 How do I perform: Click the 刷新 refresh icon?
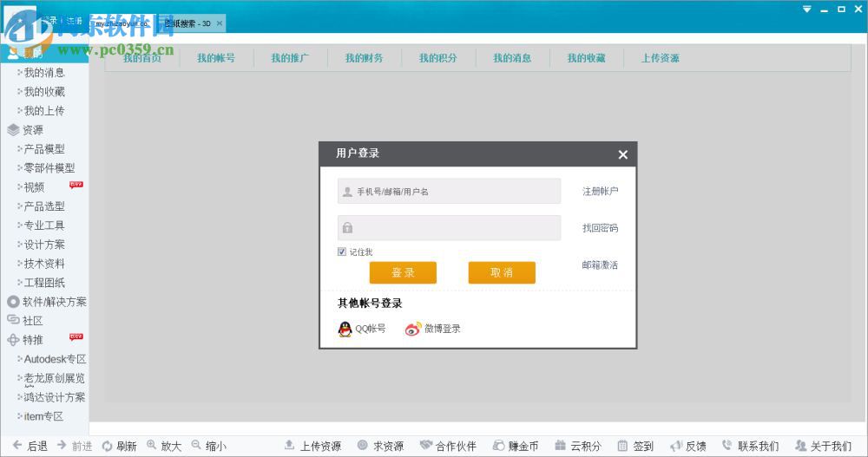pyautogui.click(x=107, y=446)
